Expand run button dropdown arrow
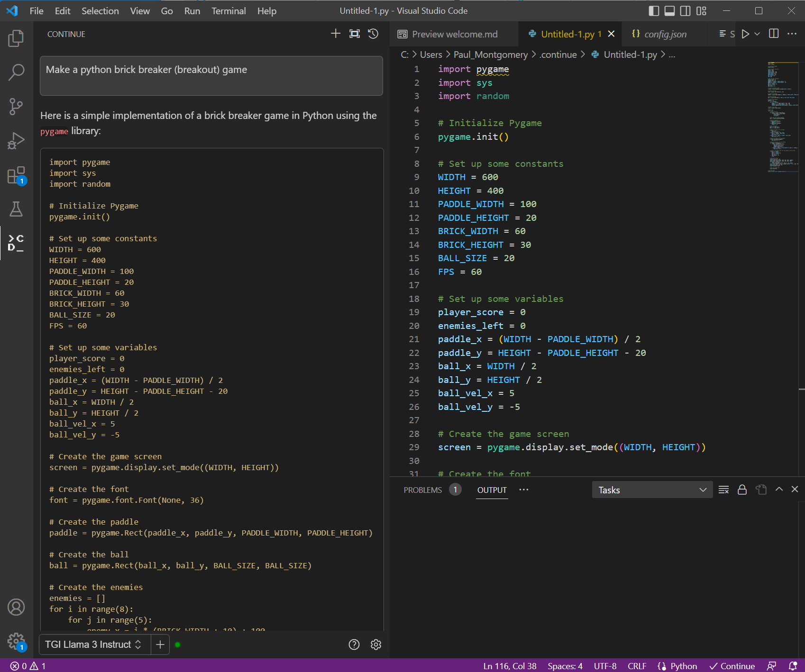The width and height of the screenshot is (805, 672). [x=757, y=34]
